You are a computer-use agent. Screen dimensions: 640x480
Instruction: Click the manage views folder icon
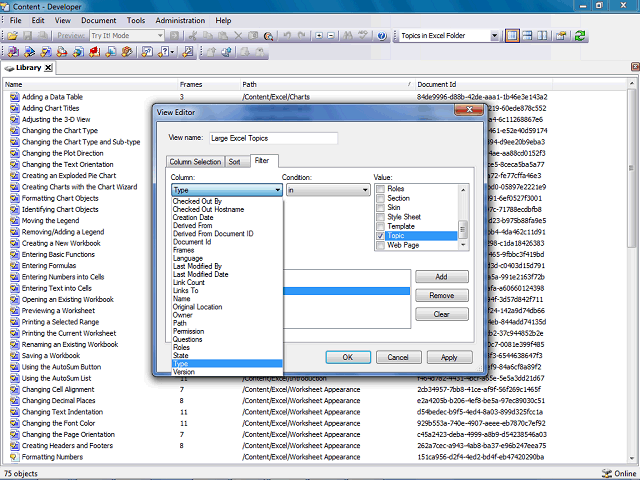(x=561, y=36)
